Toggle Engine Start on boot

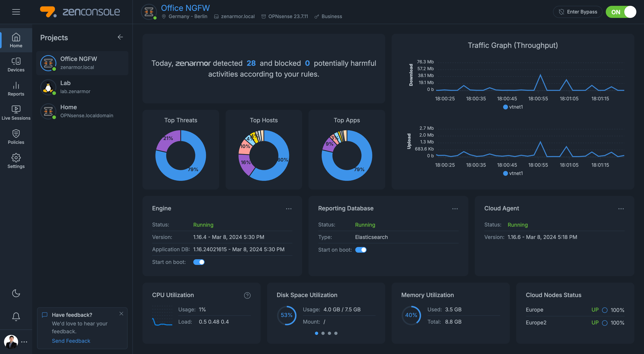[x=199, y=262]
